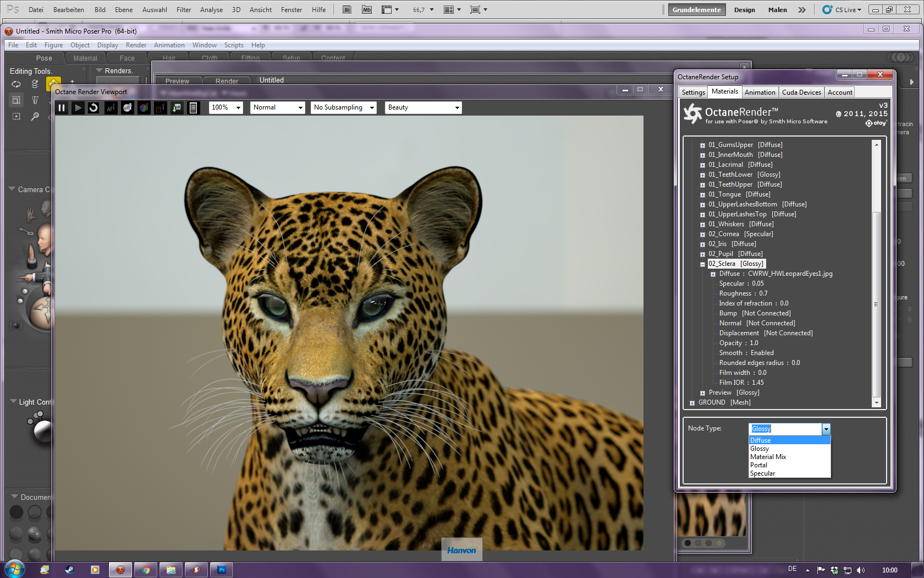Expand the 02_Cornea material node
The width and height of the screenshot is (924, 578).
point(702,235)
